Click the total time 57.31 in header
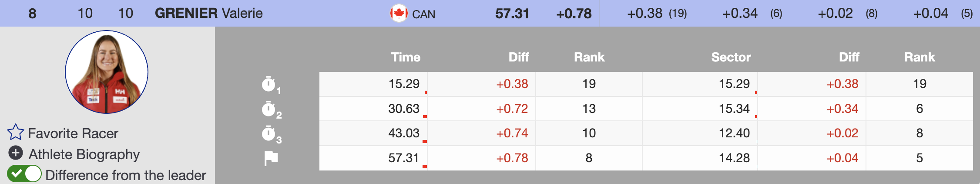 (x=512, y=14)
